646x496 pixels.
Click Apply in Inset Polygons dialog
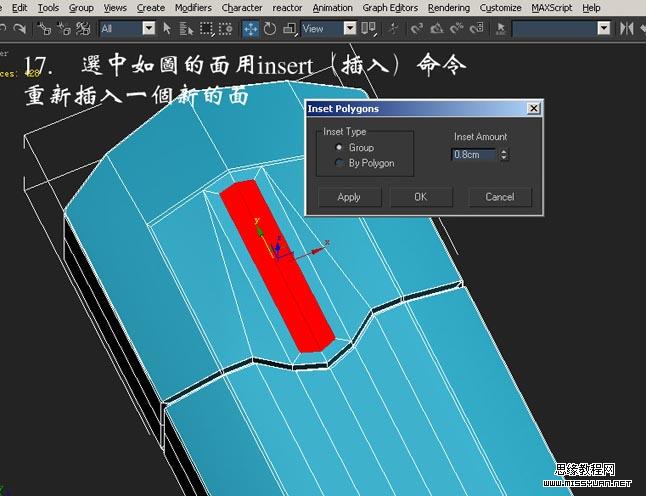tap(349, 197)
